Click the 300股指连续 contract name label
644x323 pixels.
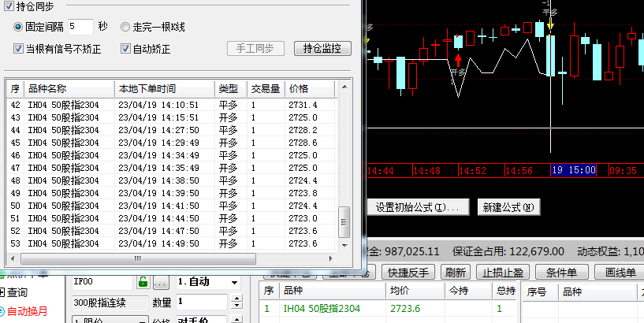tap(110, 303)
